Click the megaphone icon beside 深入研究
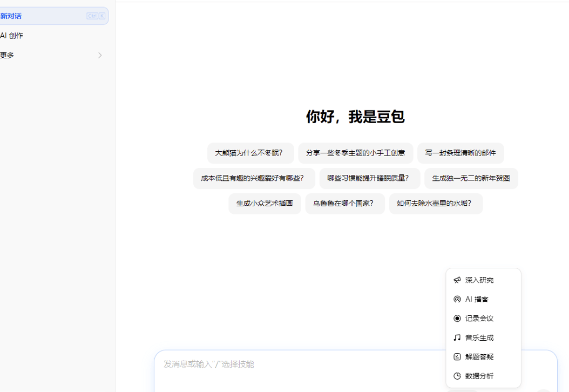 click(457, 280)
